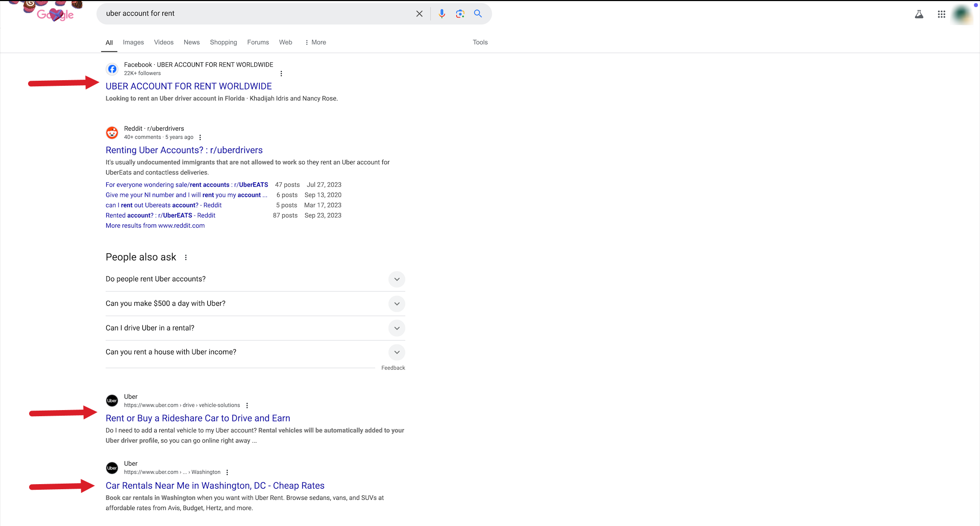Open 'can I rent out Ubereats account?' link
Screen dimensions: 980x526
pyautogui.click(x=163, y=205)
